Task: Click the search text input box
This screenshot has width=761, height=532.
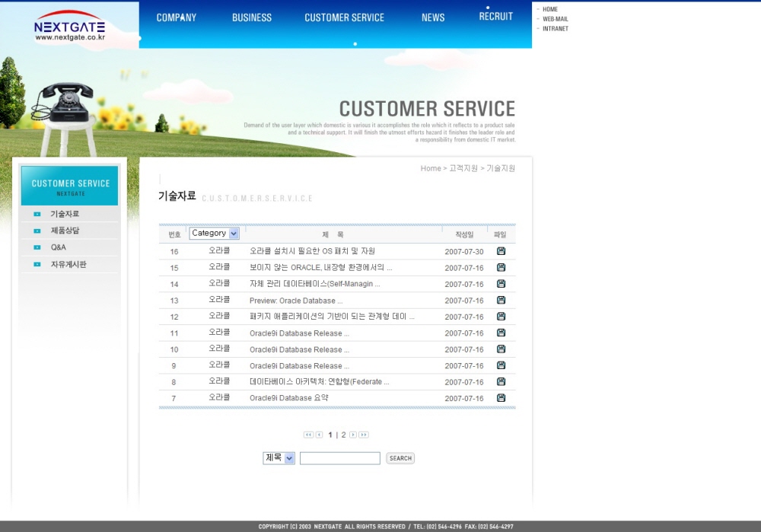Action: coord(339,458)
